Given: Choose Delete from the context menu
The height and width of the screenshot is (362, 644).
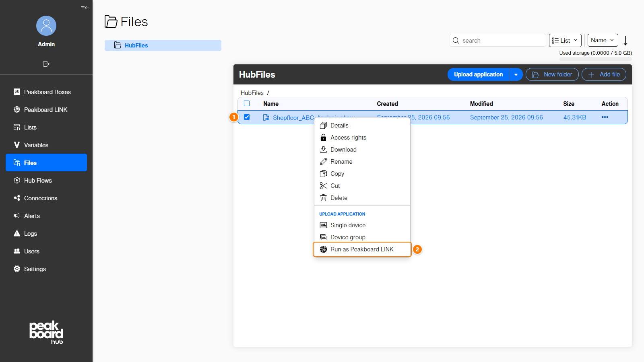Looking at the screenshot, I should [362, 198].
